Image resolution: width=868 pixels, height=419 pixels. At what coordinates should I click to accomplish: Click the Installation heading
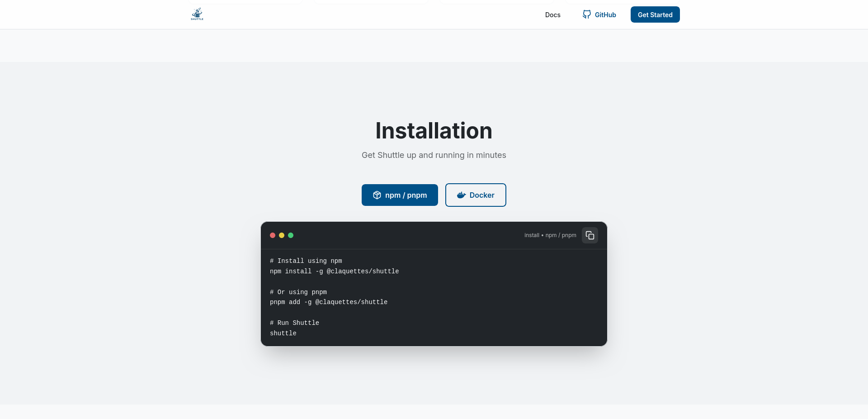[x=434, y=130]
